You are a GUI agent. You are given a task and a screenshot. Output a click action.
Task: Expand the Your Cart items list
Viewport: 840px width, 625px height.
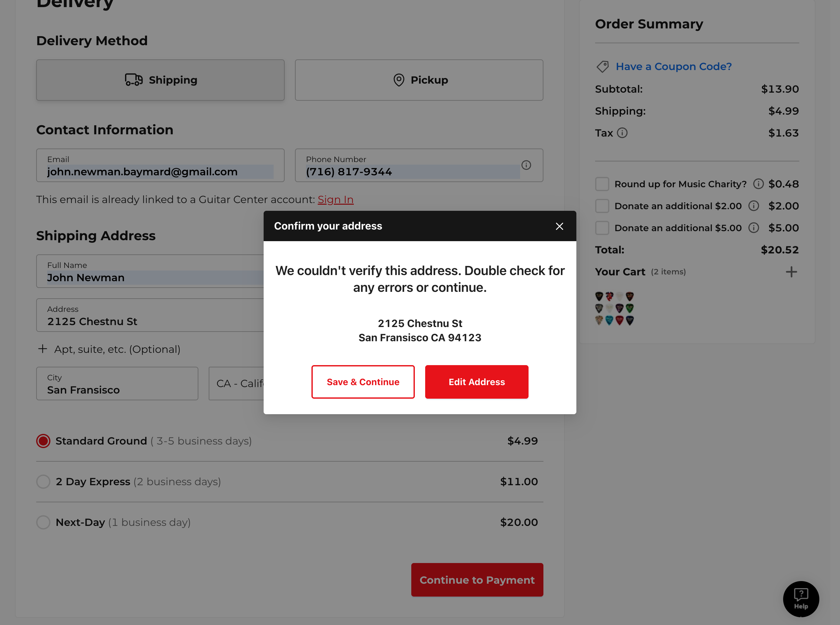(x=791, y=272)
